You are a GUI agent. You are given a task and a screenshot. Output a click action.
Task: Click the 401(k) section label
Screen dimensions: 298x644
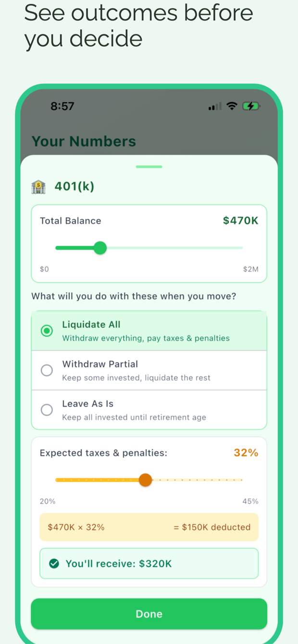pyautogui.click(x=75, y=186)
